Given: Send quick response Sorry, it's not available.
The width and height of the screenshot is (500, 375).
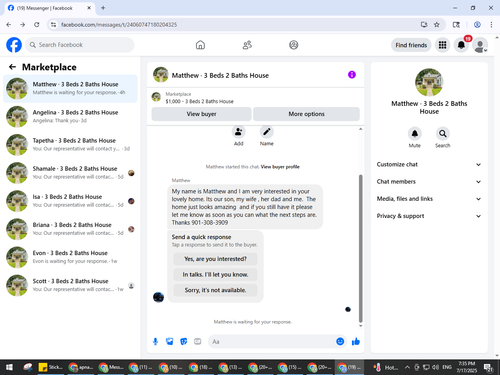Looking at the screenshot, I should click(215, 290).
